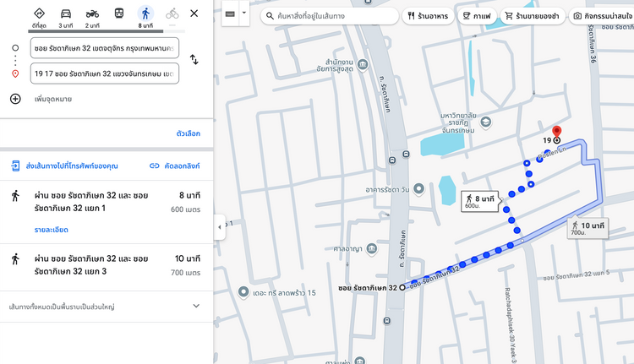
Task: Open details (รายละเอียด) of the 8-minute route
Action: pos(51,230)
